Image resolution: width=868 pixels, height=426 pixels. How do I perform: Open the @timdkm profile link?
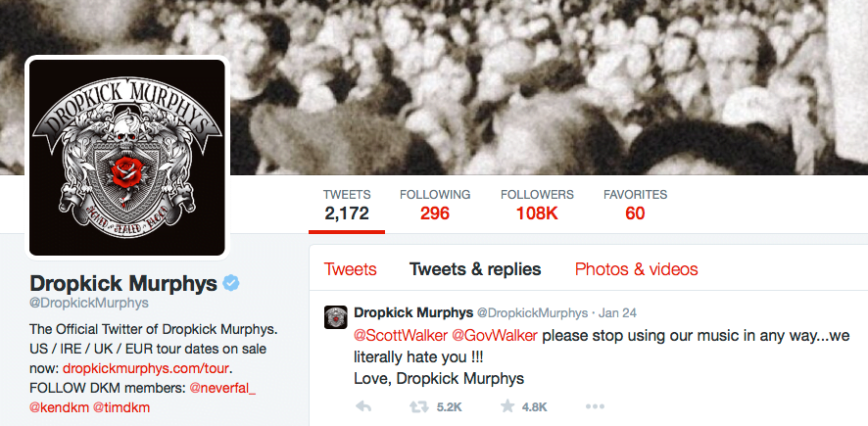click(121, 407)
